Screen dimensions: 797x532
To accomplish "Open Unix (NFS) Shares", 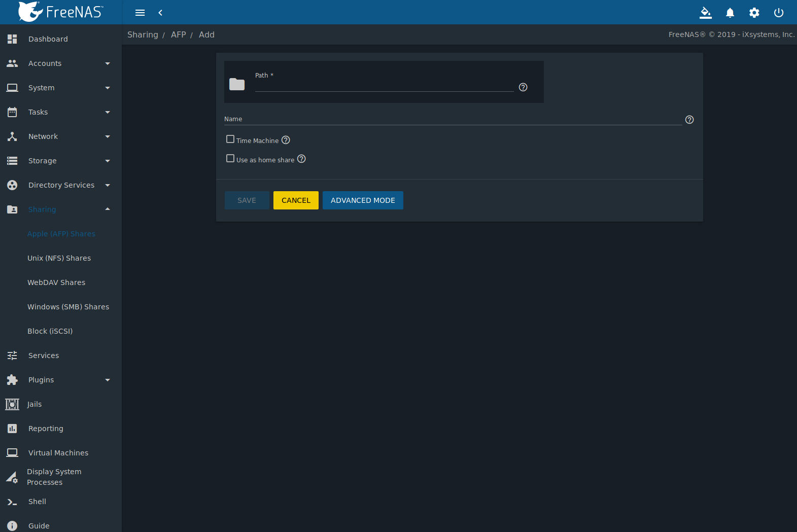I will point(59,258).
